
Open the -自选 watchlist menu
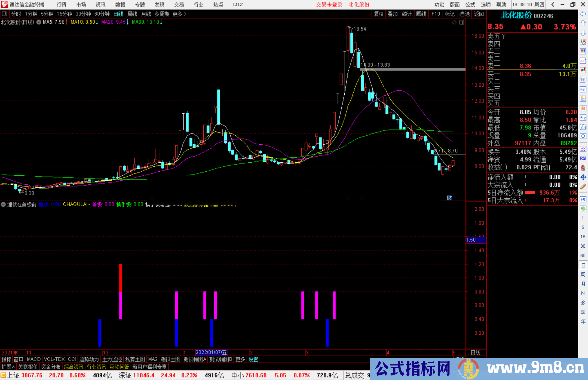pyautogui.click(x=464, y=14)
